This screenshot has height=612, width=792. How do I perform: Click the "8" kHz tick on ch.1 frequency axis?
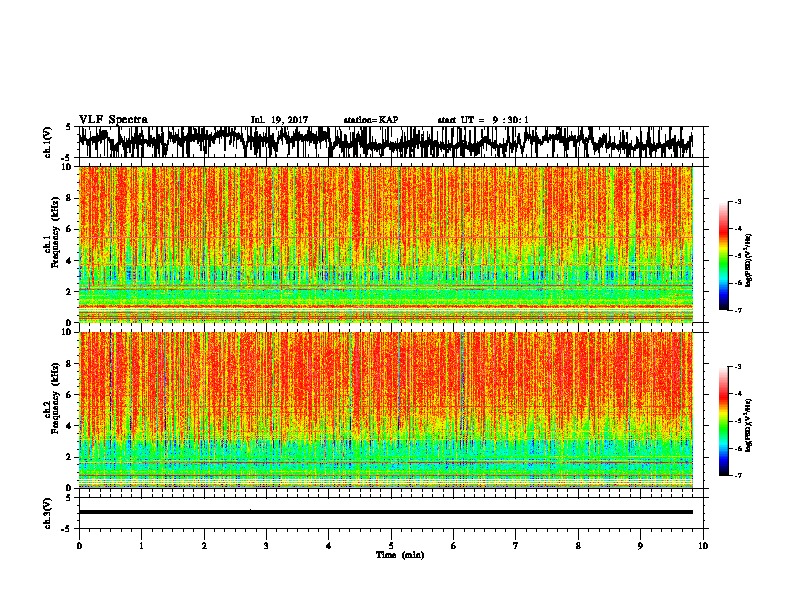pyautogui.click(x=69, y=198)
